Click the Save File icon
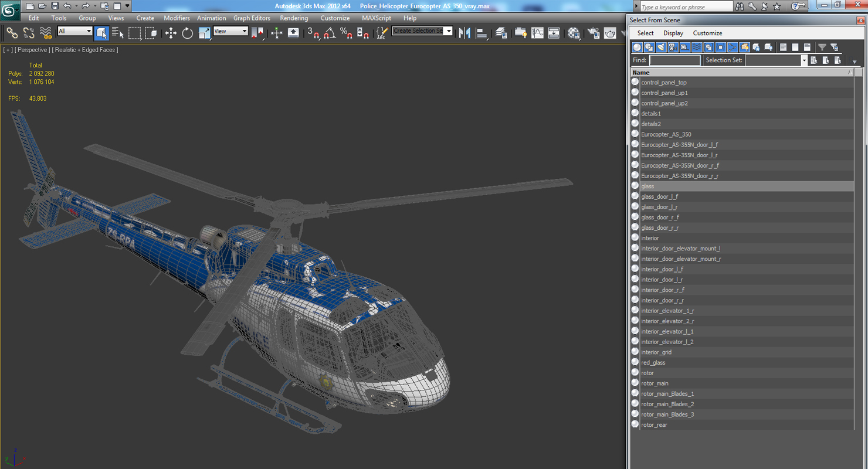This screenshot has height=469, width=868. (x=55, y=6)
